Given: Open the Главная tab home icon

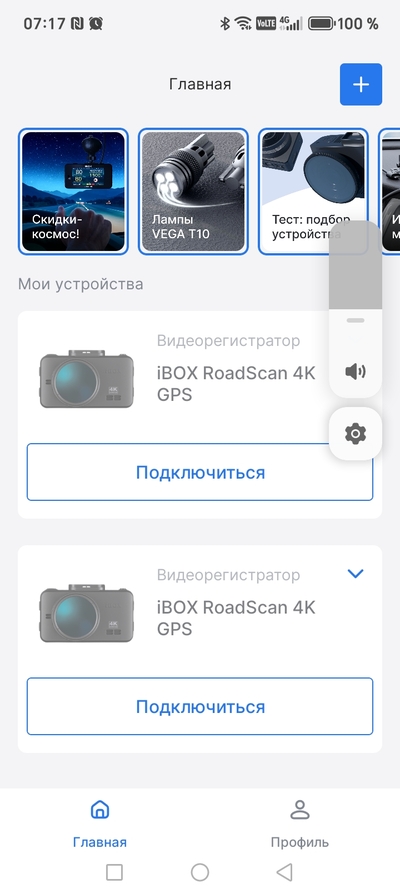Looking at the screenshot, I should 100,810.
